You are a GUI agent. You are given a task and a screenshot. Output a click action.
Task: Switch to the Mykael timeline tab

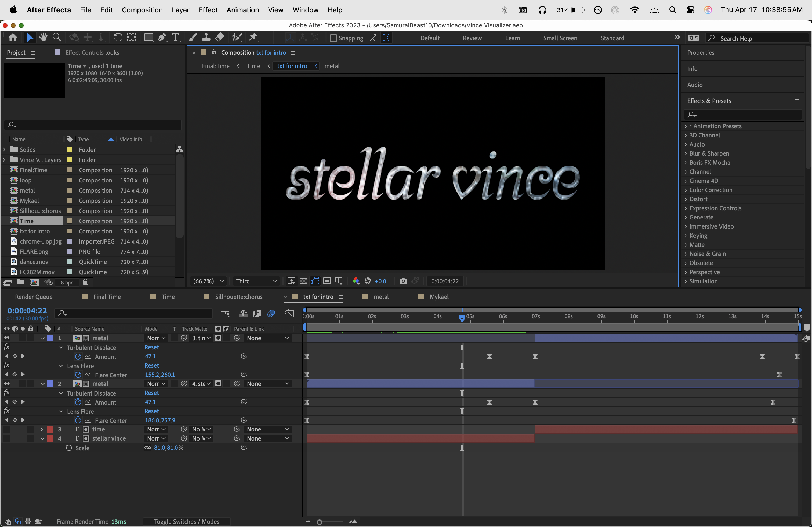[439, 297]
